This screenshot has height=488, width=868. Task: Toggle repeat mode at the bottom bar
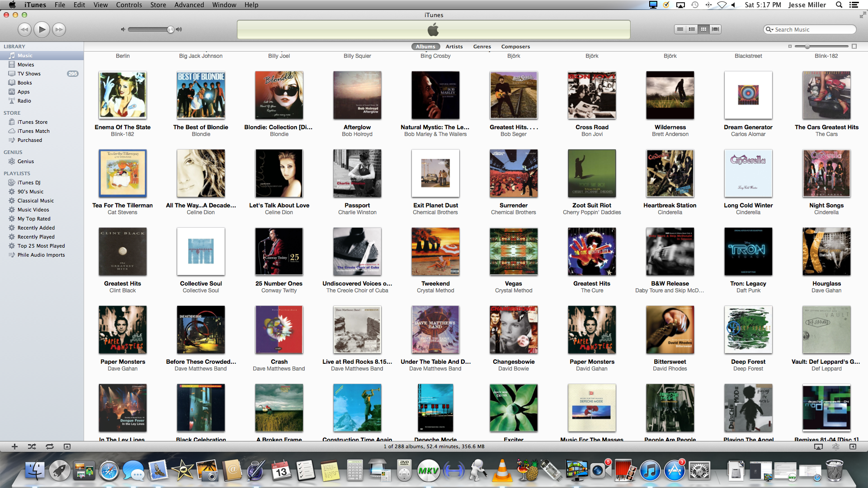50,446
